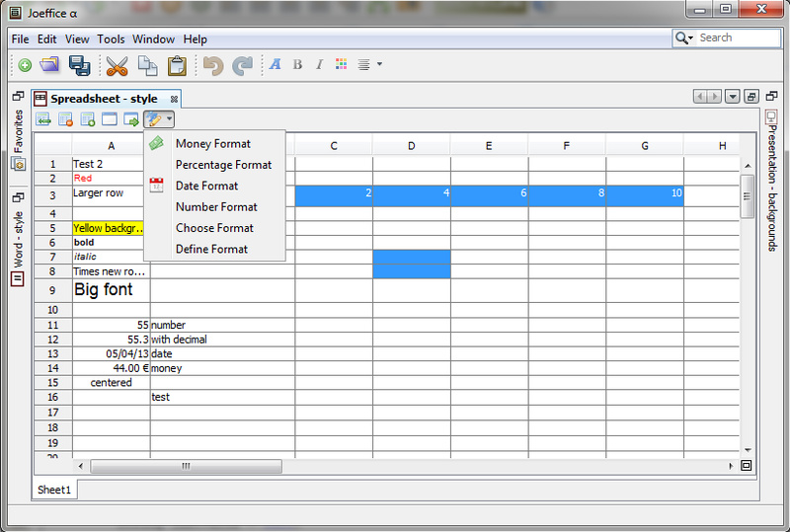This screenshot has width=790, height=532.
Task: Select column C header
Action: [x=334, y=146]
